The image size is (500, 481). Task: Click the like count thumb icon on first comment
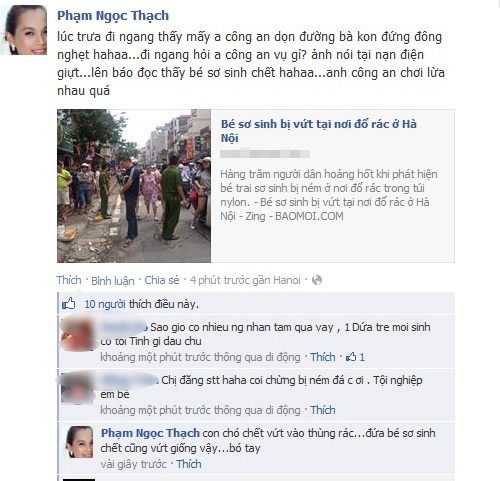[x=351, y=357]
